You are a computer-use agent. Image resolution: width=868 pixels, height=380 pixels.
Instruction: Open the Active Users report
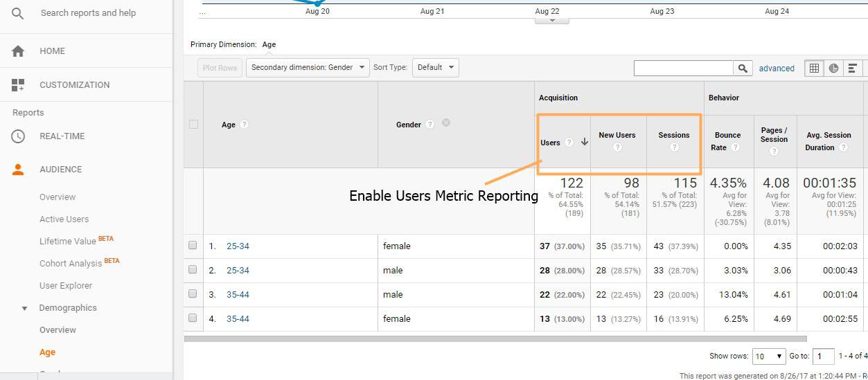pos(64,219)
